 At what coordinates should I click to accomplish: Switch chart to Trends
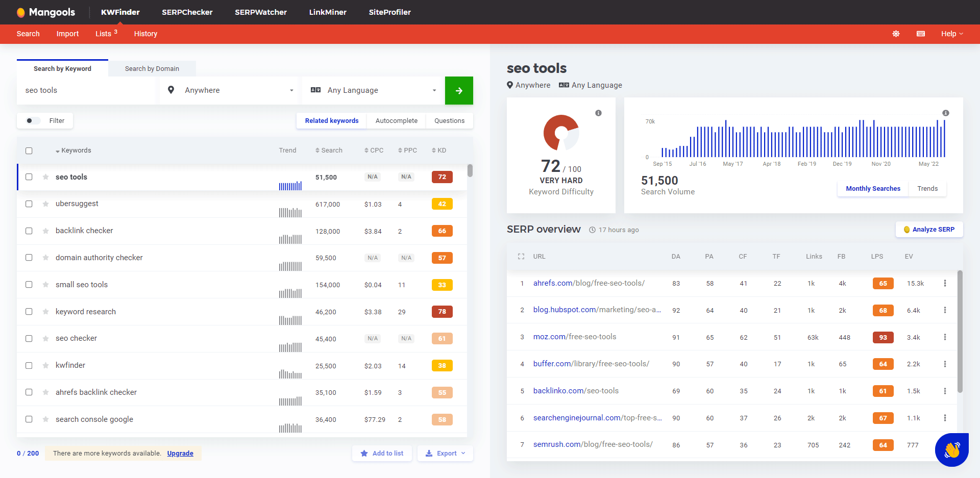point(927,189)
